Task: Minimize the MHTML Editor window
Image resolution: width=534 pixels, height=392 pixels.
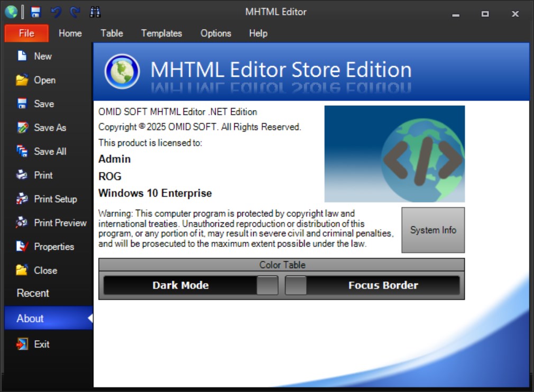Action: (456, 14)
